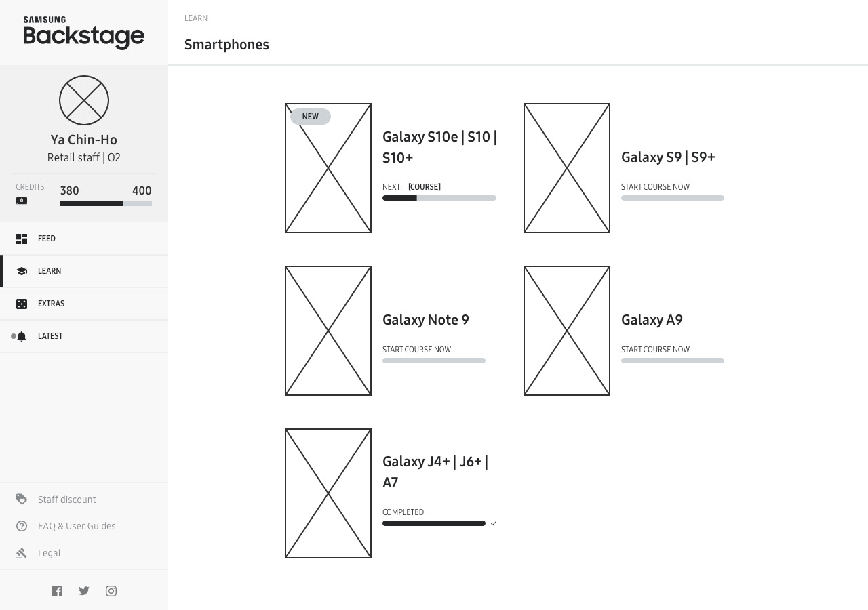The width and height of the screenshot is (868, 610).
Task: Open the Twitter social icon
Action: point(84,591)
